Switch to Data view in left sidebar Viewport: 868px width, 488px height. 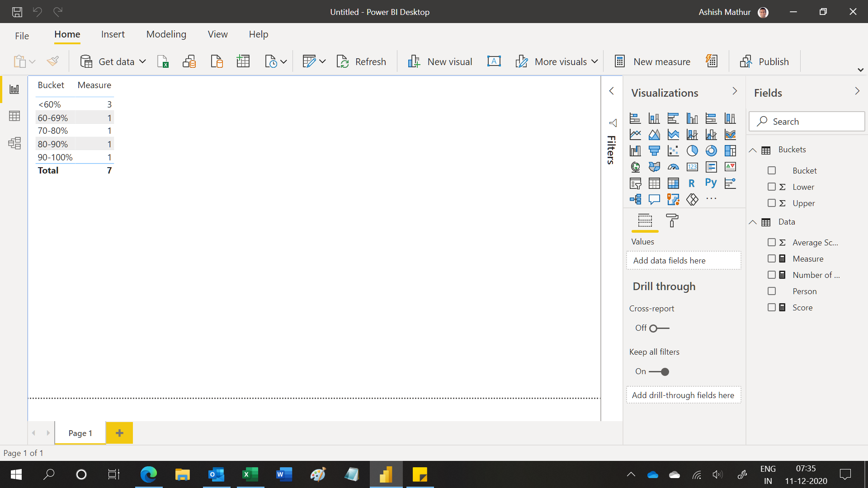click(14, 116)
